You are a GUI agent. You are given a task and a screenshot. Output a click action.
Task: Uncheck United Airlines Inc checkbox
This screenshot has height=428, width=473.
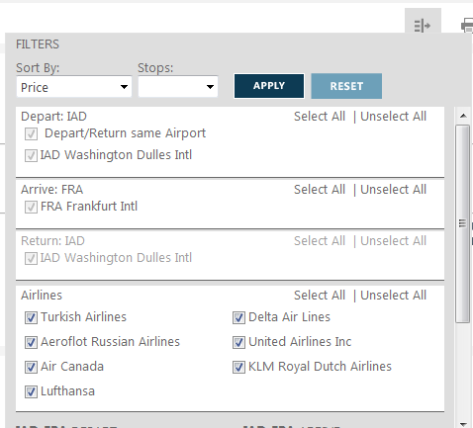239,343
